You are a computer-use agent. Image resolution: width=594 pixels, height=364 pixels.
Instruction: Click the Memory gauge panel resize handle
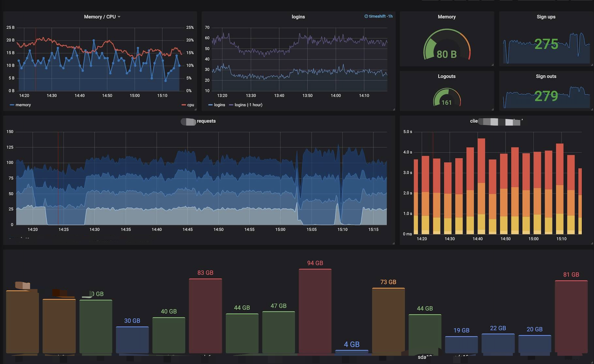[x=492, y=65]
